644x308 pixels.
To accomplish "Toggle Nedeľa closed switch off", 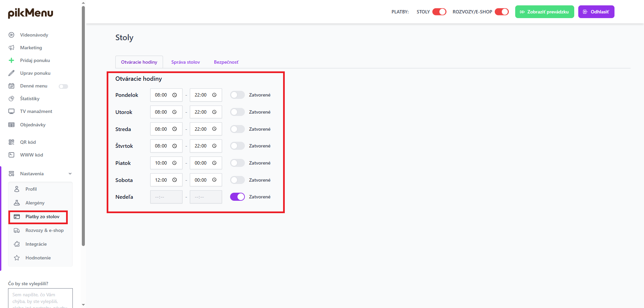I will click(x=237, y=197).
